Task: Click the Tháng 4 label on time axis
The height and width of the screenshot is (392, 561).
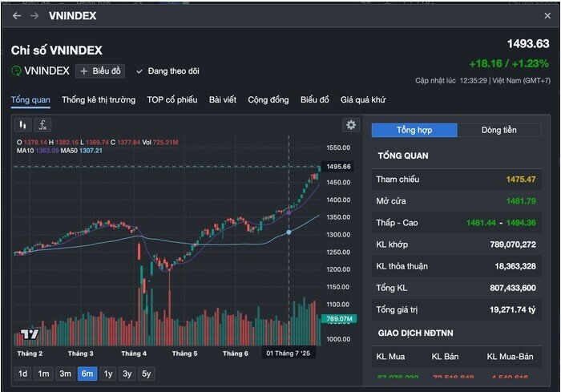Action: (x=134, y=354)
